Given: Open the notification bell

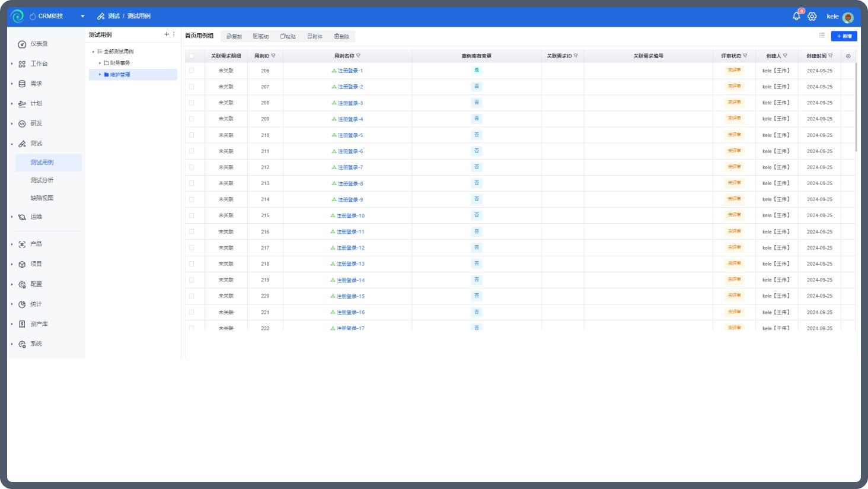Looking at the screenshot, I should tap(796, 16).
